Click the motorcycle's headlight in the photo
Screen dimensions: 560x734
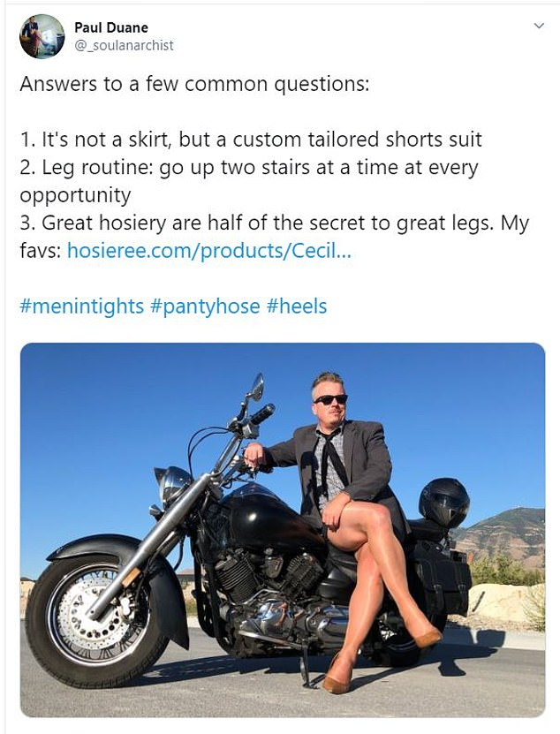pyautogui.click(x=172, y=484)
